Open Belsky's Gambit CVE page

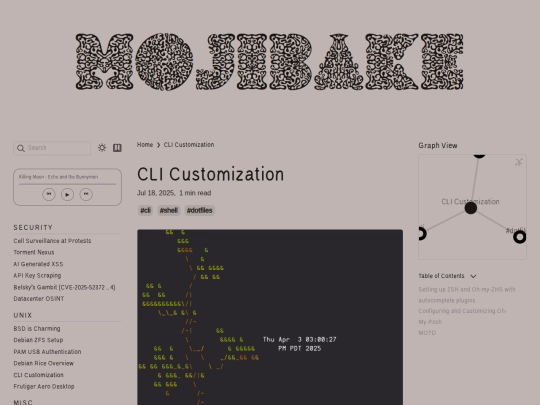(64, 287)
